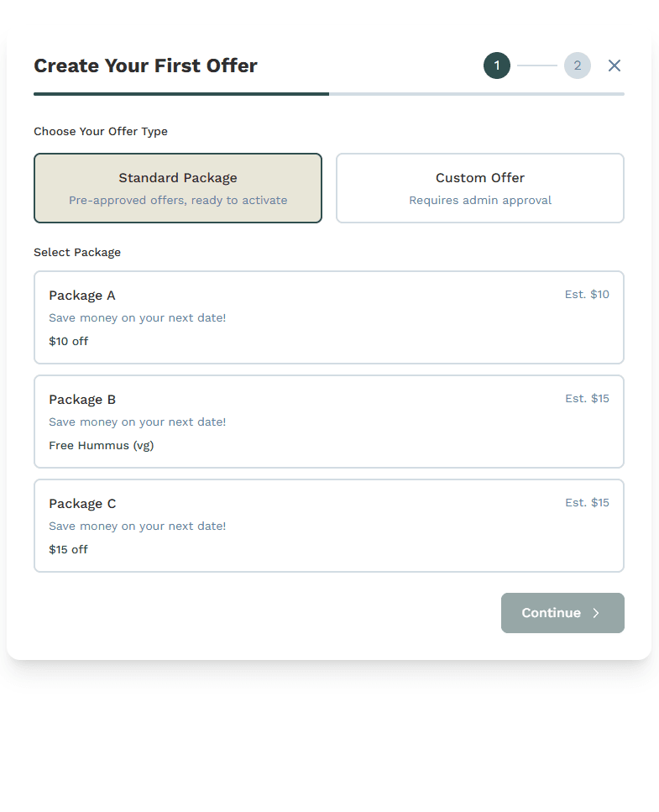The height and width of the screenshot is (812, 659).
Task: Click the arrow chevron inside Continue
Action: coord(596,613)
